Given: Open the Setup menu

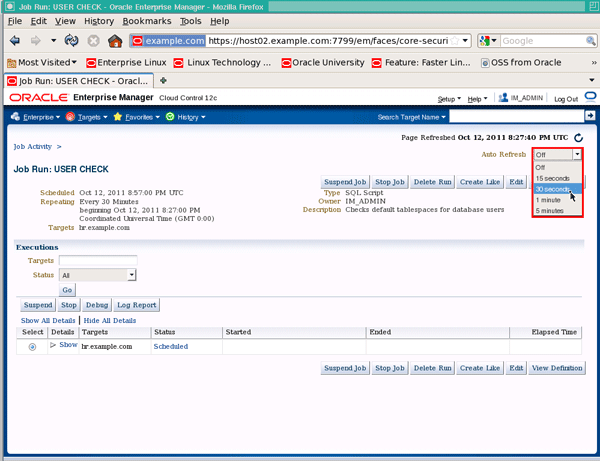Looking at the screenshot, I should pos(449,99).
